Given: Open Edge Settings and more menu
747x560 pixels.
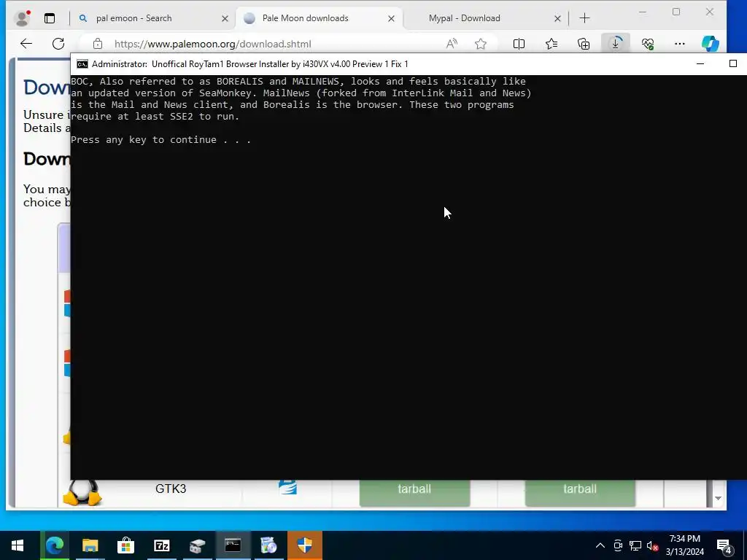Looking at the screenshot, I should click(x=680, y=44).
